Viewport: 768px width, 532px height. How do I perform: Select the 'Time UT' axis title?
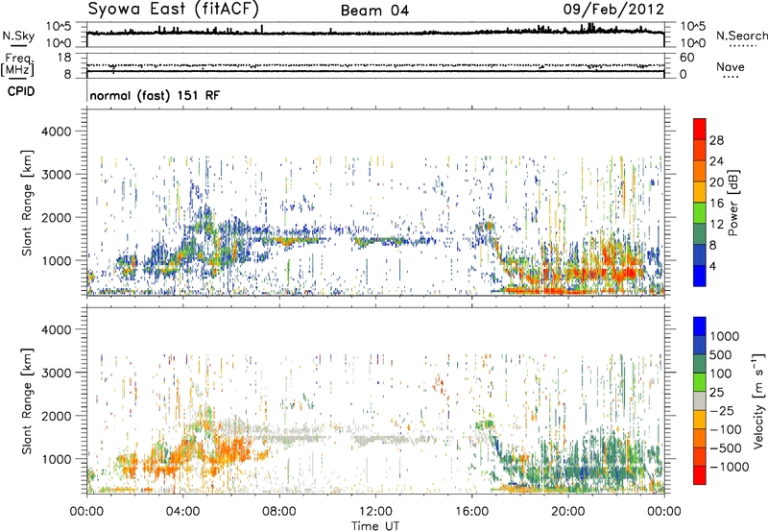pos(375,526)
